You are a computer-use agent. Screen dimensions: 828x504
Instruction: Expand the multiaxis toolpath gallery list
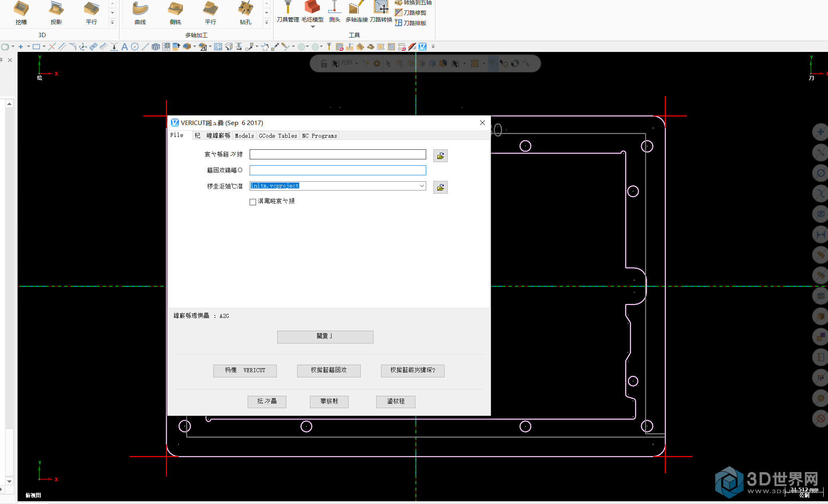(x=266, y=23)
